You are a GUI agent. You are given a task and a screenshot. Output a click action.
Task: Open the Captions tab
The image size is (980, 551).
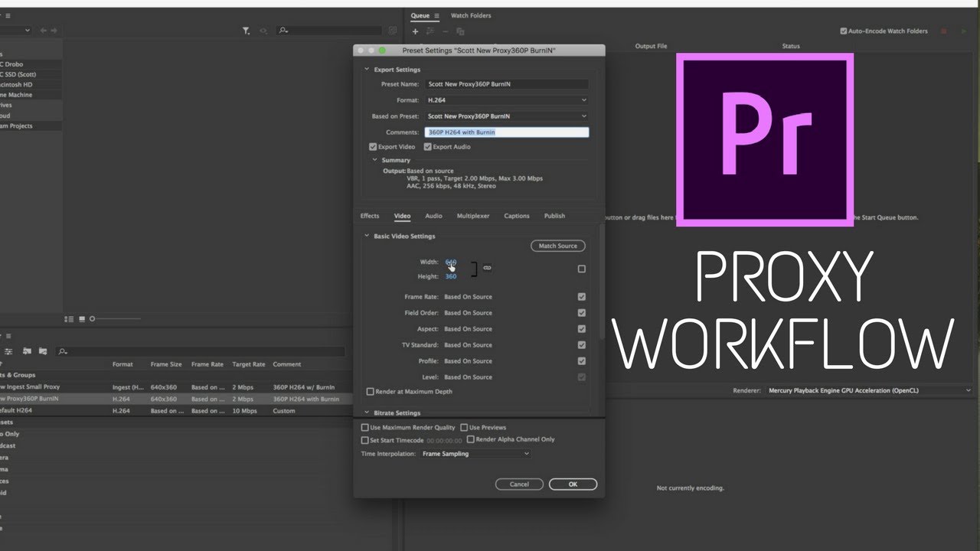coord(517,216)
